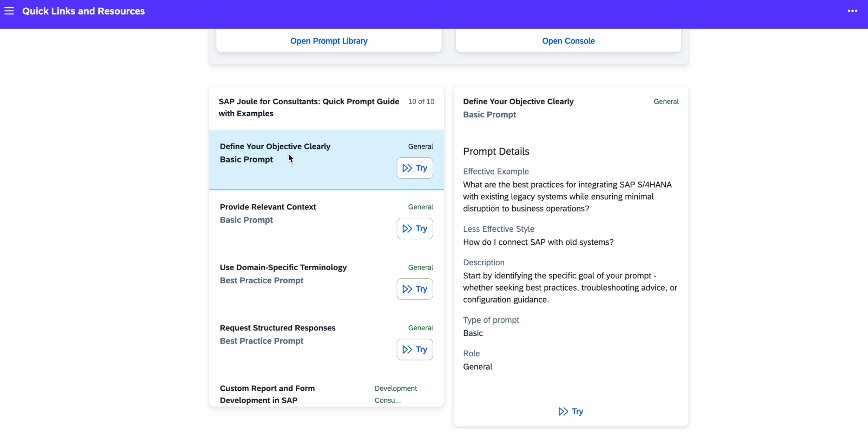Click the Development Consu... tag
This screenshot has width=868, height=437.
tap(396, 394)
